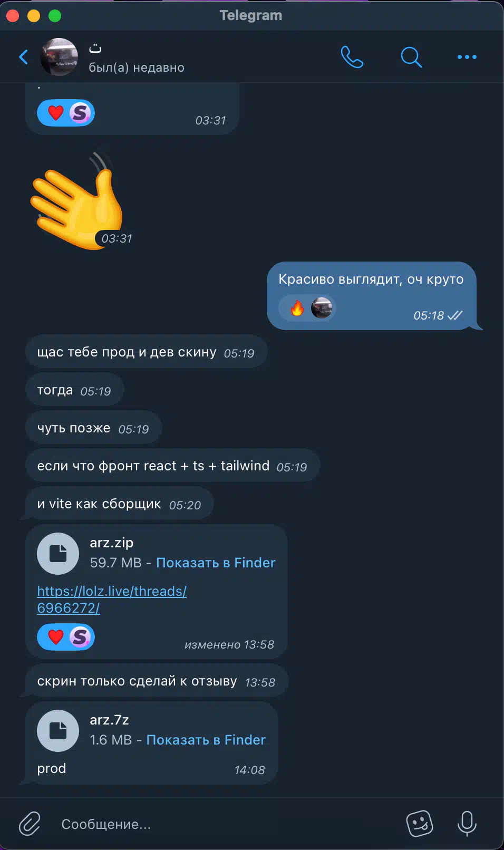Open contact info via был(а) недавно status
Screen dimensions: 504x850
pos(137,67)
